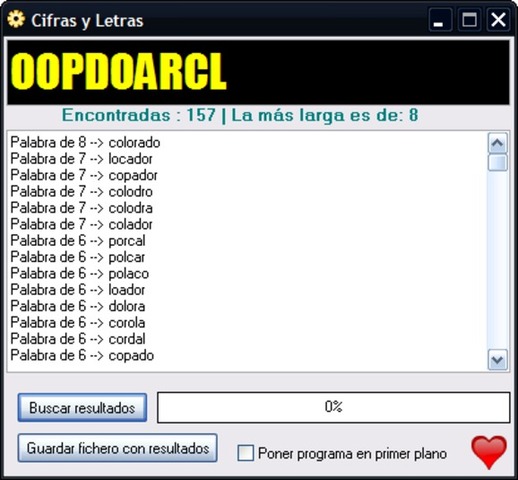The width and height of the screenshot is (518, 480).
Task: Click the OOPDOARCL letters input display
Action: pyautogui.click(x=258, y=72)
